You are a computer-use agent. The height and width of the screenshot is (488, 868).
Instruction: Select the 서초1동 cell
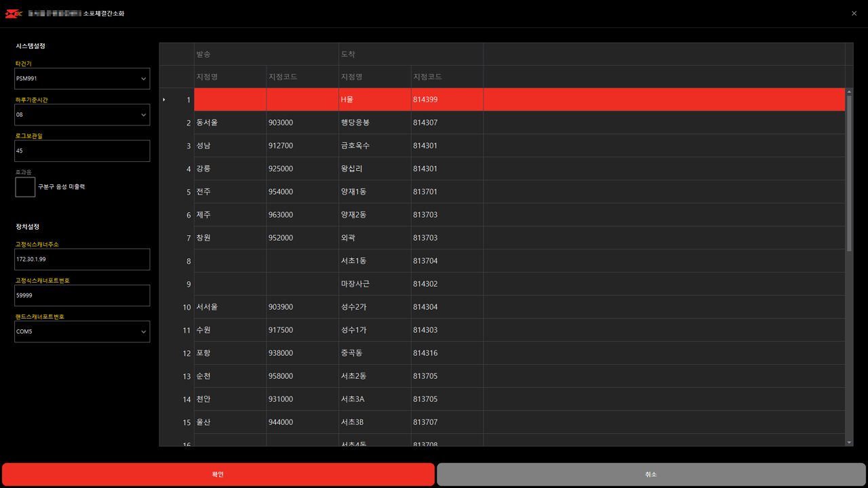375,261
